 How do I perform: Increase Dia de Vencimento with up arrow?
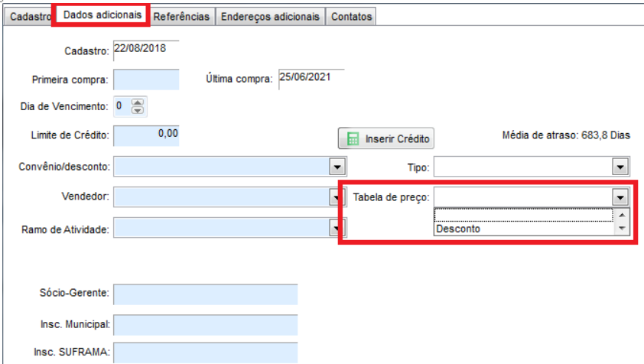point(138,102)
